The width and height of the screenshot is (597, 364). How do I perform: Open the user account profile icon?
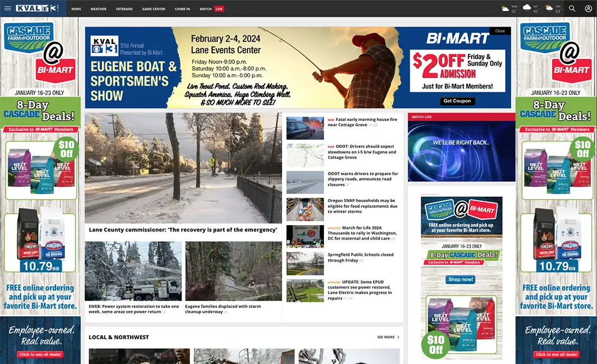pos(588,8)
